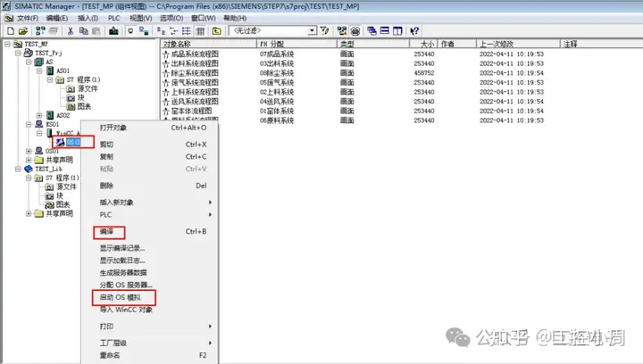
Task: Click the chart icon of 成品系统流程图
Action: coord(166,54)
